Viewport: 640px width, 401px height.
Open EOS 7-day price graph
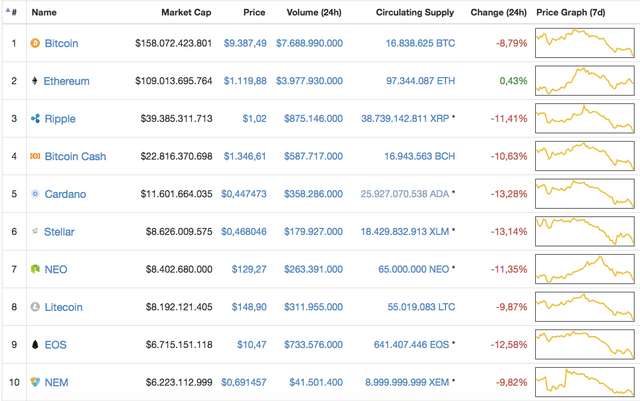click(x=584, y=345)
